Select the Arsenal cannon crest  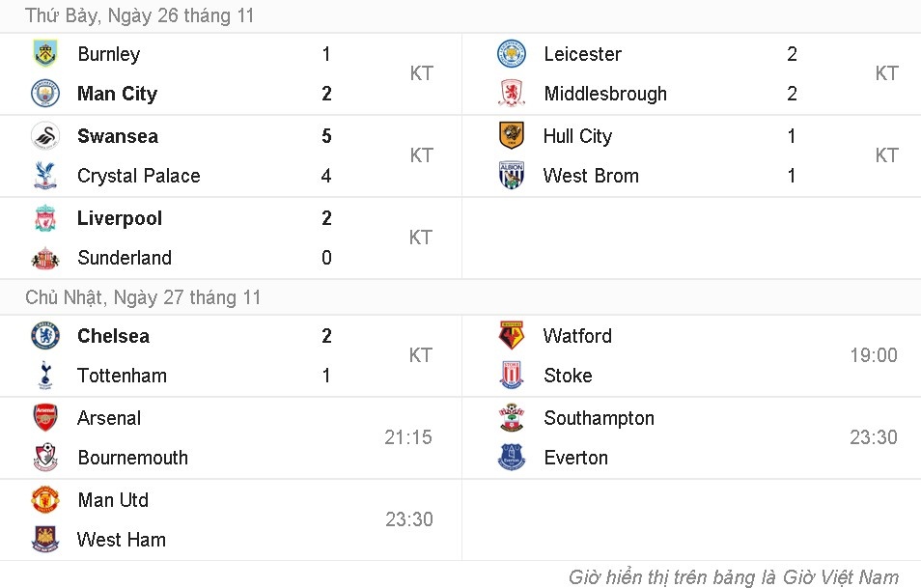point(44,418)
